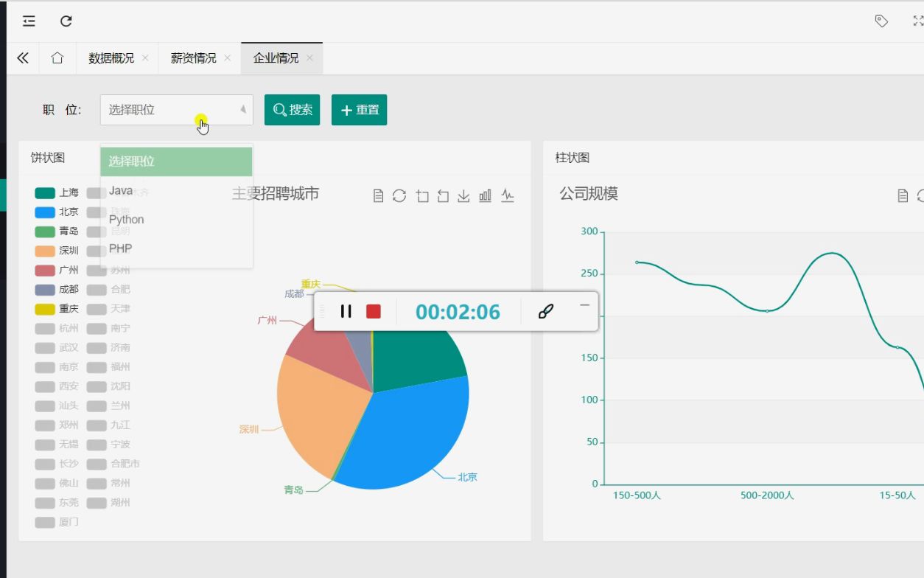Toggle the 武汉 entry in the legend
Viewport: 924px width, 578px height.
(x=57, y=347)
